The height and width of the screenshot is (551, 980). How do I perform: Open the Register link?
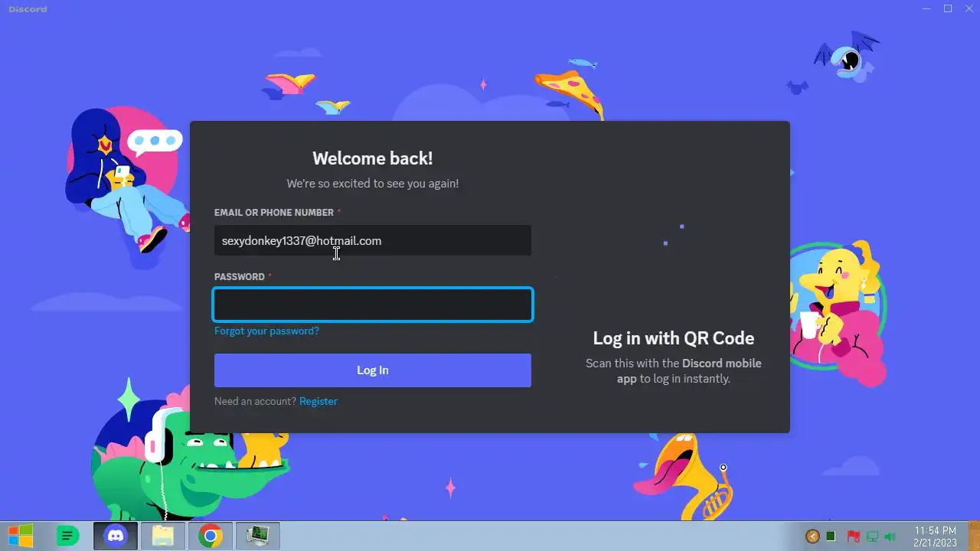tap(318, 401)
